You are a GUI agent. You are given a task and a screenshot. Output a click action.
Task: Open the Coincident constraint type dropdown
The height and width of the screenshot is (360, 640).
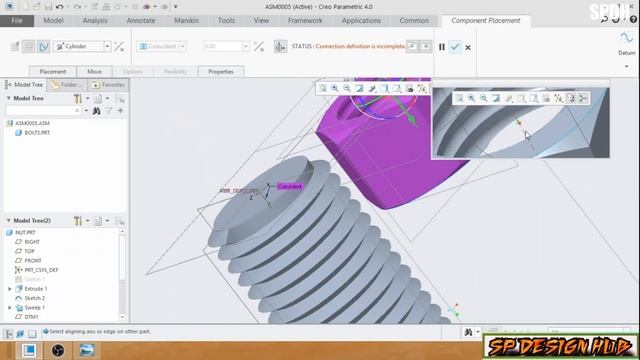pos(183,46)
